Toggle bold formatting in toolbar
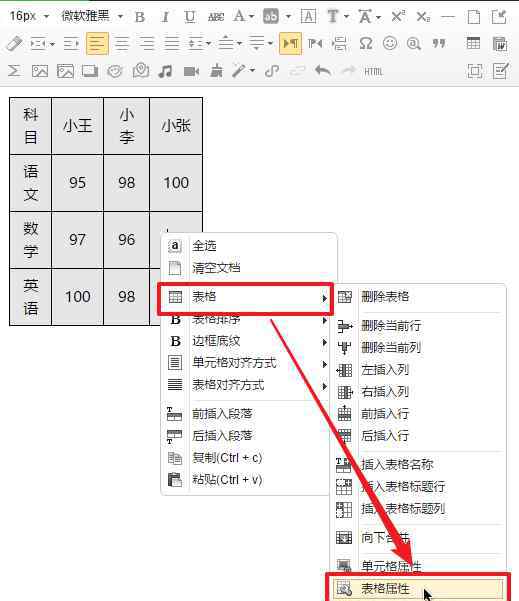This screenshot has height=601, width=519. (x=140, y=17)
